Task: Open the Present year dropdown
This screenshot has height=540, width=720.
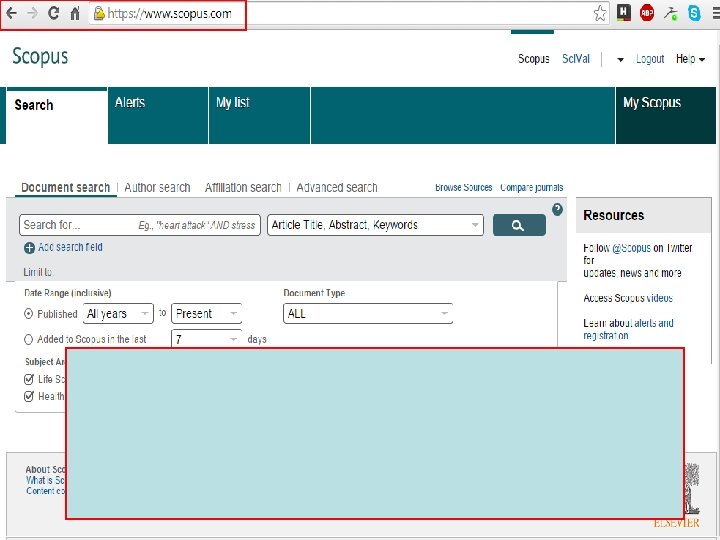Action: click(x=206, y=314)
